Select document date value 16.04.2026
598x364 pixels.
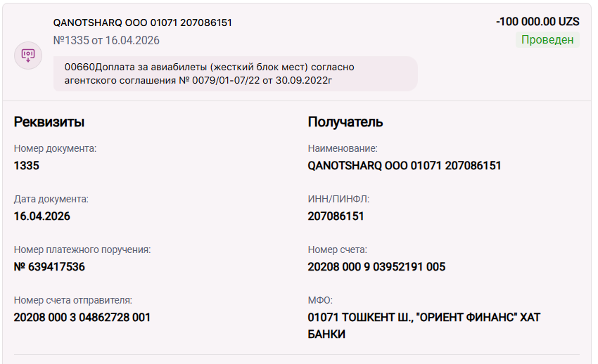coord(42,216)
